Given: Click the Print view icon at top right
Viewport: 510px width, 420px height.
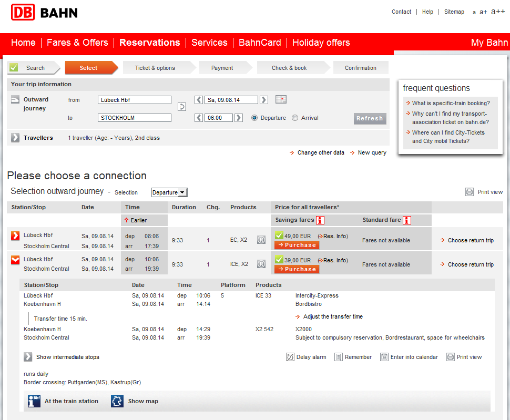Looking at the screenshot, I should [470, 192].
